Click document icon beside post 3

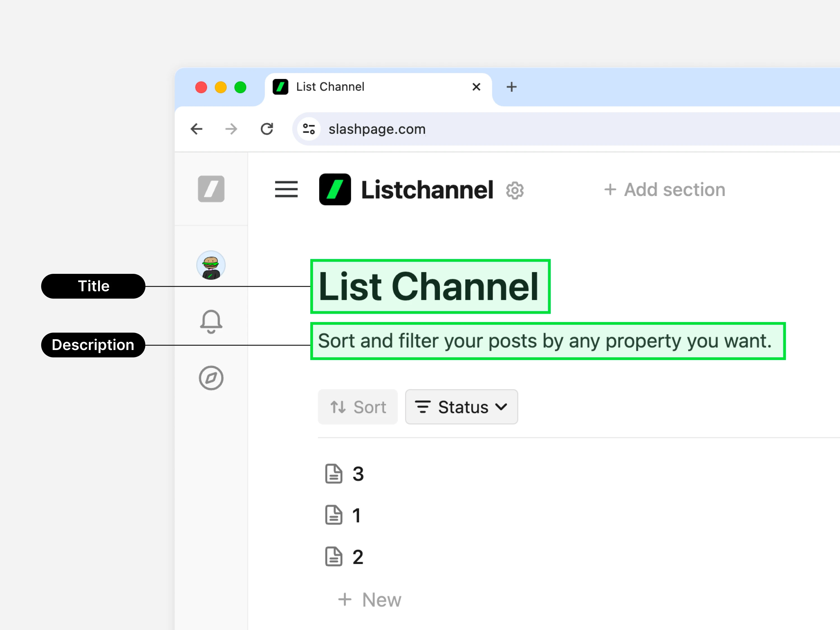click(333, 474)
